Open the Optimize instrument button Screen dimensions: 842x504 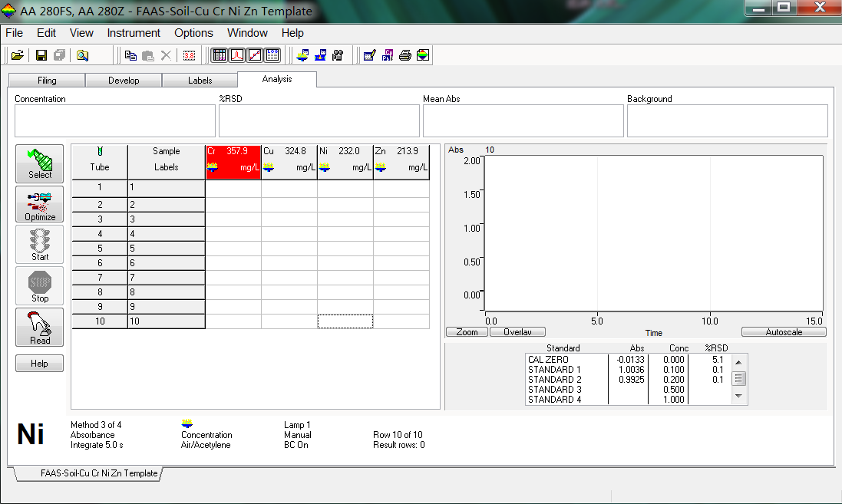tap(40, 205)
